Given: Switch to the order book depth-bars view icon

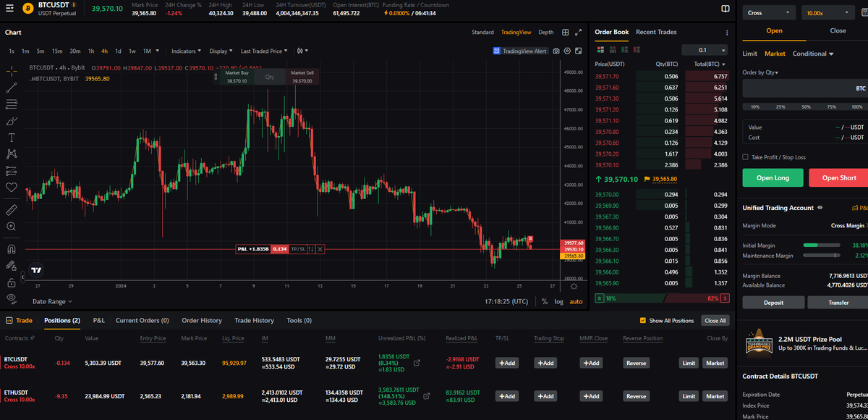Looking at the screenshot, I should click(x=613, y=50).
